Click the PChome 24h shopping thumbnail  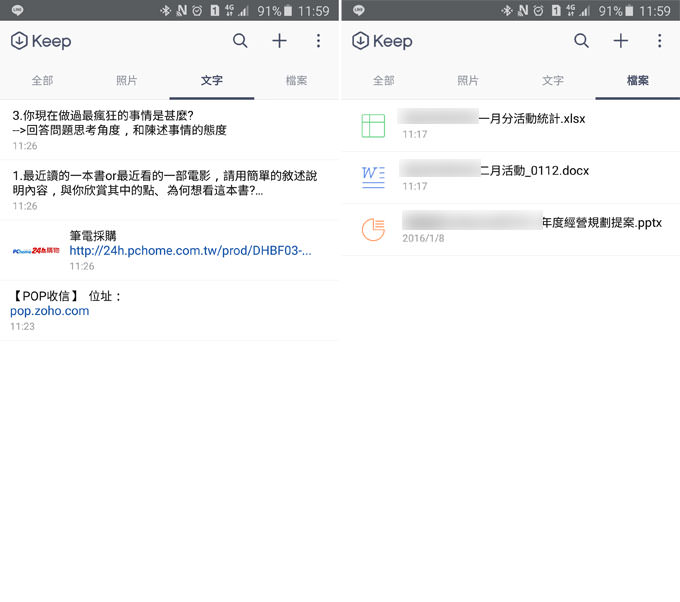[35, 251]
